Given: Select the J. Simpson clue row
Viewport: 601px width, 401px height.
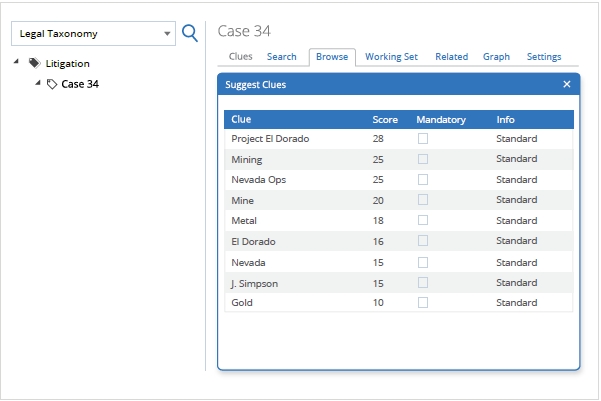Looking at the screenshot, I should tap(254, 283).
